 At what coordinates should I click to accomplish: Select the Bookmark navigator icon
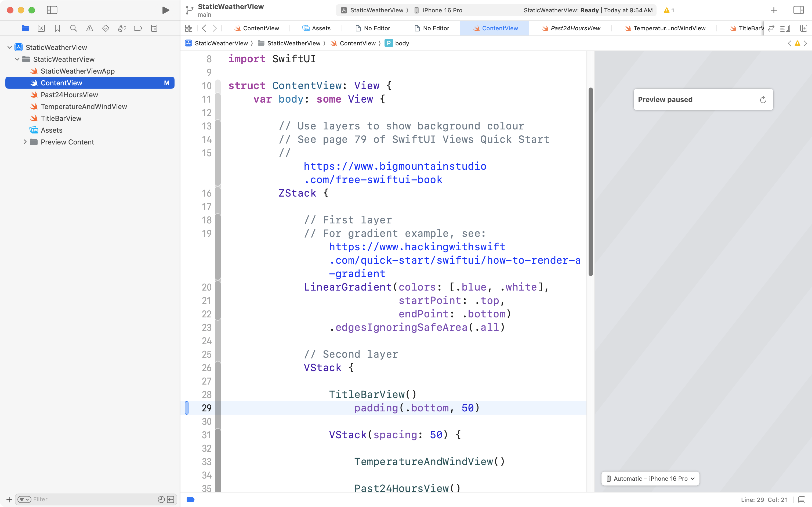[57, 28]
